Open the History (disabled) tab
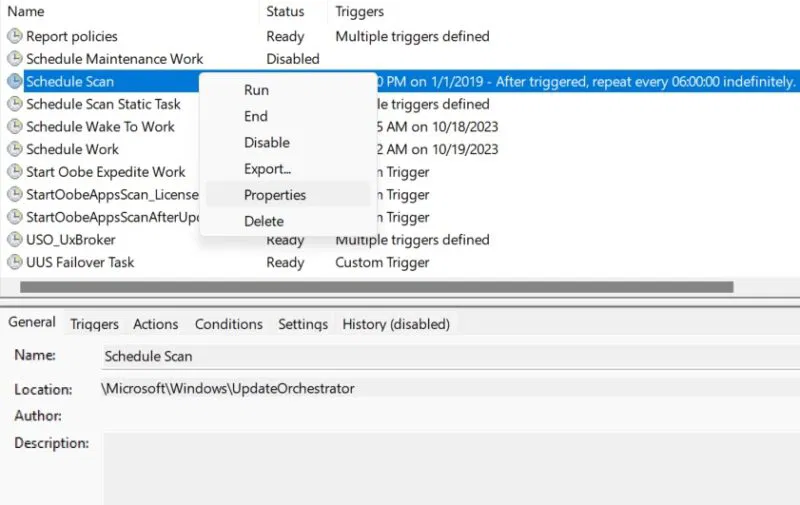The width and height of the screenshot is (800, 505). coord(396,324)
